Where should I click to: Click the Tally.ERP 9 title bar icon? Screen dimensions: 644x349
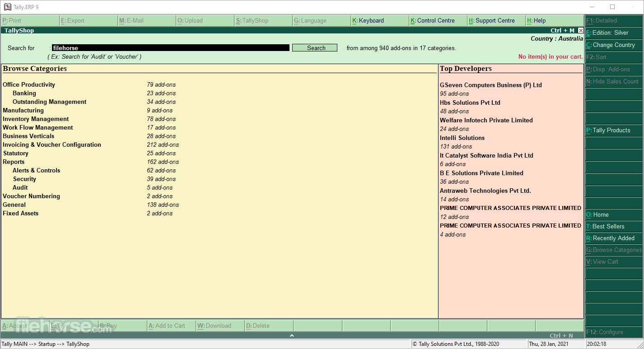pyautogui.click(x=7, y=7)
